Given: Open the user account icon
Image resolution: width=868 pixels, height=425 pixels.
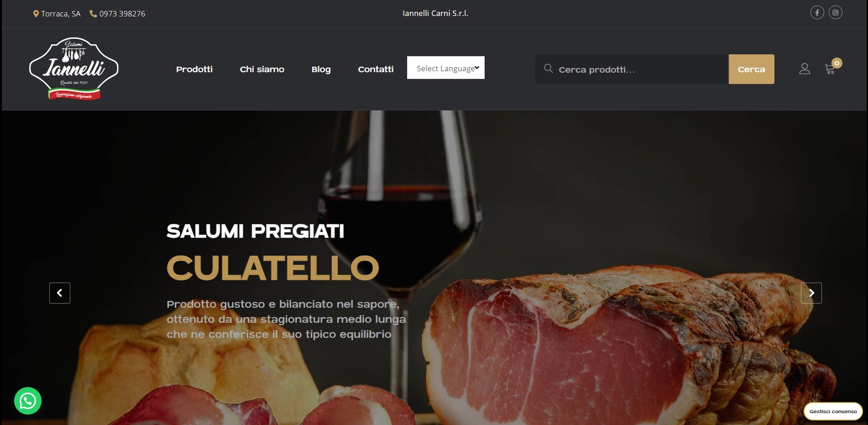Looking at the screenshot, I should pos(804,69).
